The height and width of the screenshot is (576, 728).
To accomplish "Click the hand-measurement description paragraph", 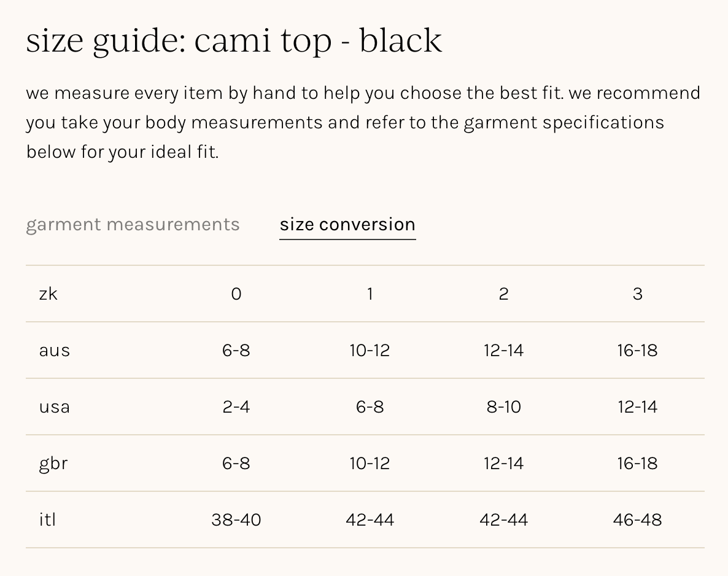I will 363,122.
